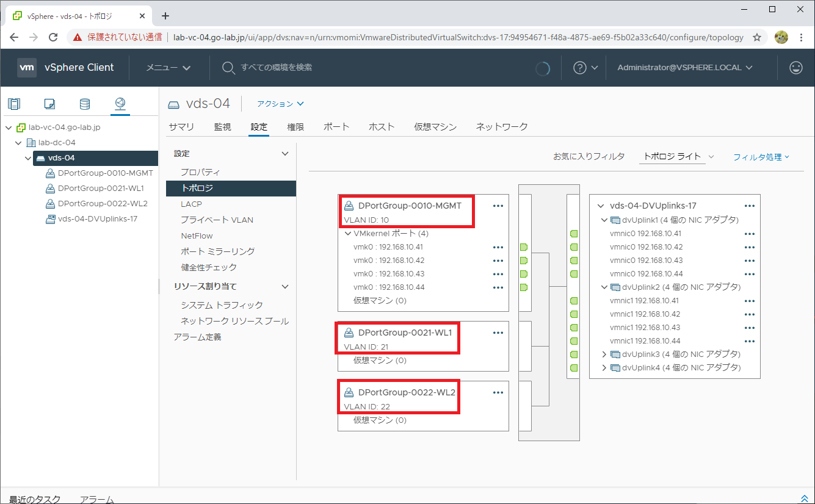Click the vm logo in header
This screenshot has height=504, width=815.
click(x=26, y=67)
